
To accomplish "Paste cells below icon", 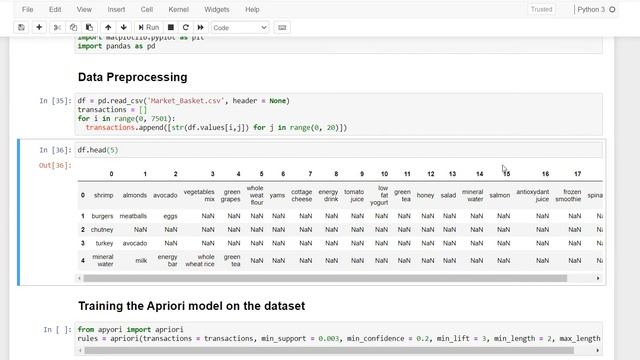I will (89, 27).
